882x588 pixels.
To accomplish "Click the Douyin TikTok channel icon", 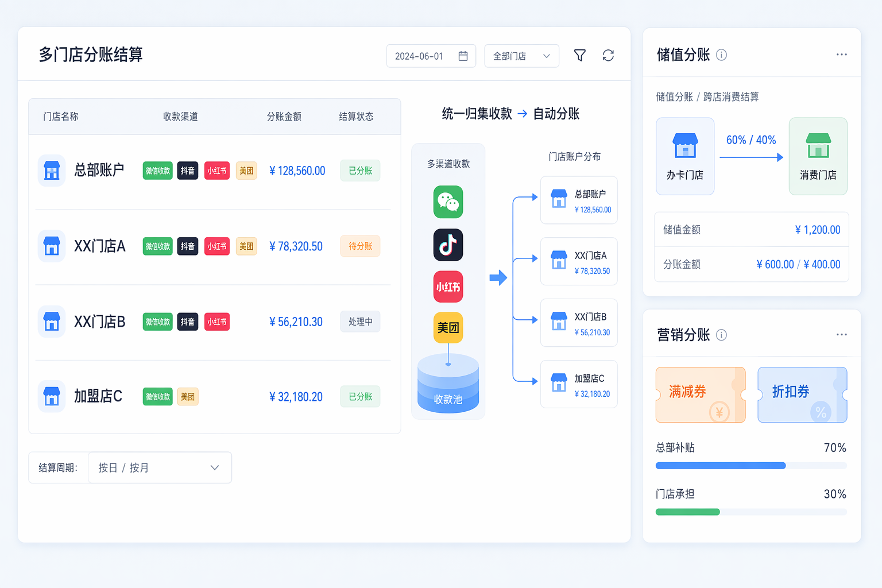I will (448, 245).
